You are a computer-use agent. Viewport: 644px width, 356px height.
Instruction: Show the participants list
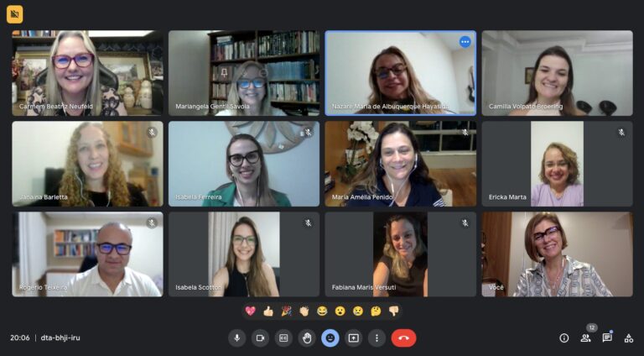585,338
